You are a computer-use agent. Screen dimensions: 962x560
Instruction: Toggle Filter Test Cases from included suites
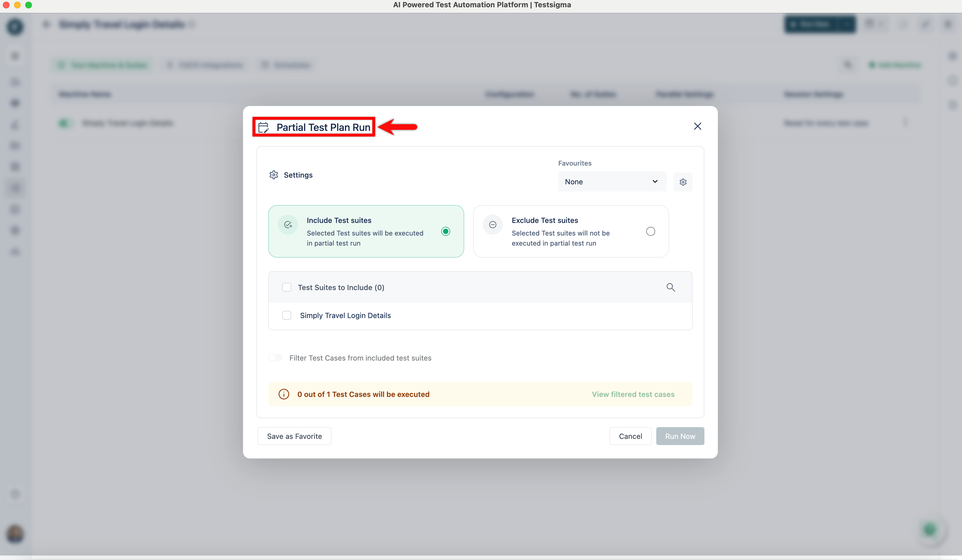pos(275,358)
